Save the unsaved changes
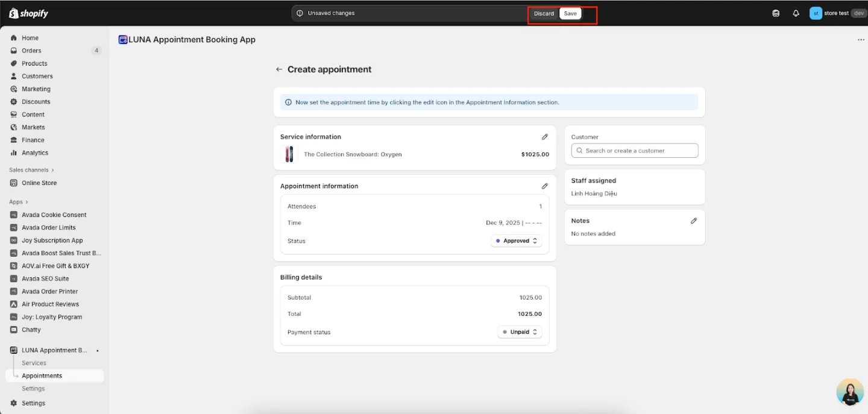 (570, 13)
